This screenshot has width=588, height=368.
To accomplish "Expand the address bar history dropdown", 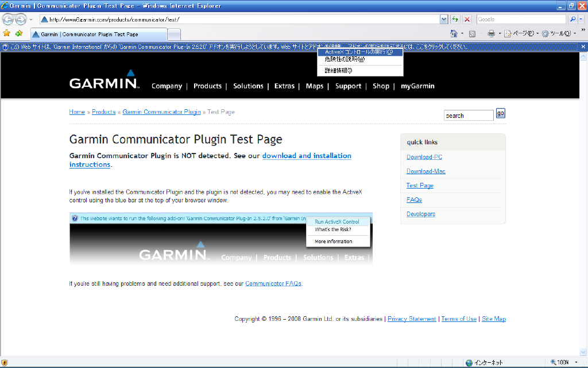I will coord(444,20).
